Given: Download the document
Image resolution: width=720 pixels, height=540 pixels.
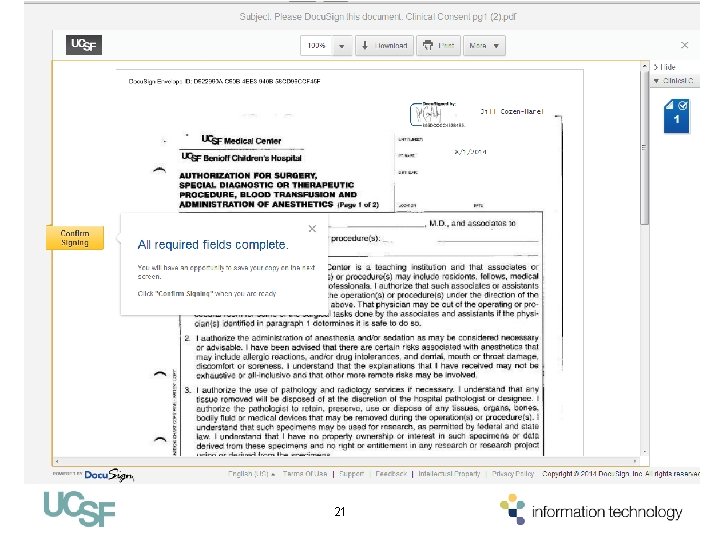Looking at the screenshot, I should (x=384, y=46).
